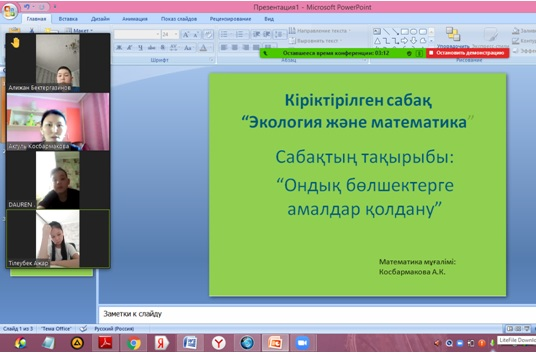
Task: Open the font size dropdown
Action: coord(176,34)
